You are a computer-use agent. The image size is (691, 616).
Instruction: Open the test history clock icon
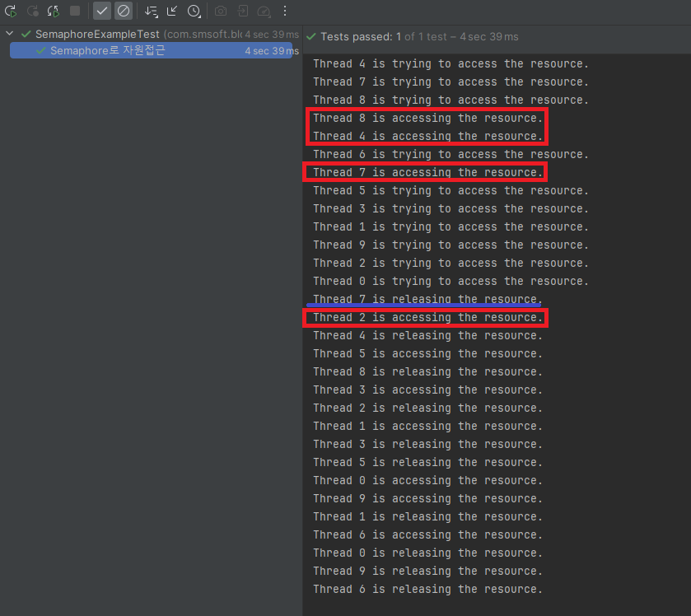[x=194, y=11]
